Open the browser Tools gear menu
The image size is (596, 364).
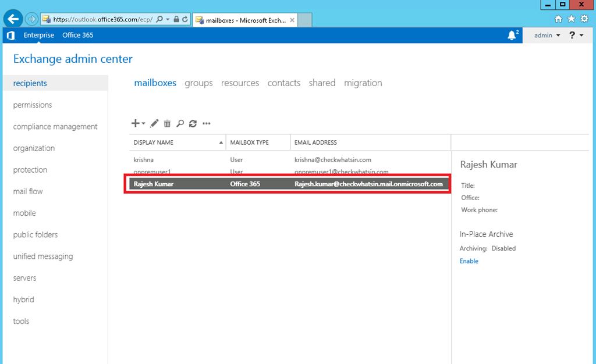click(x=584, y=19)
